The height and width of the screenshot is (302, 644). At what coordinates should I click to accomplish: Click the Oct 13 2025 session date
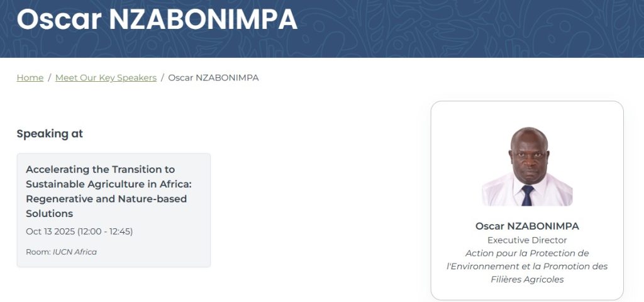[50, 232]
